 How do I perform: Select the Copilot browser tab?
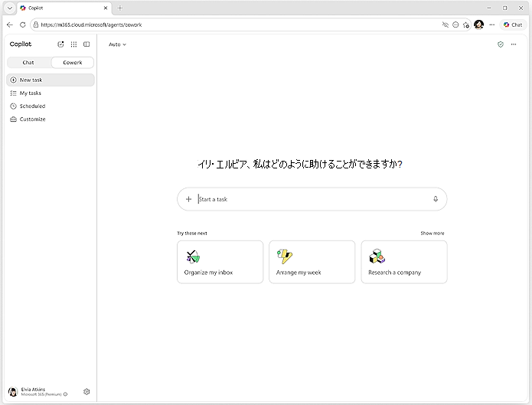pyautogui.click(x=64, y=8)
